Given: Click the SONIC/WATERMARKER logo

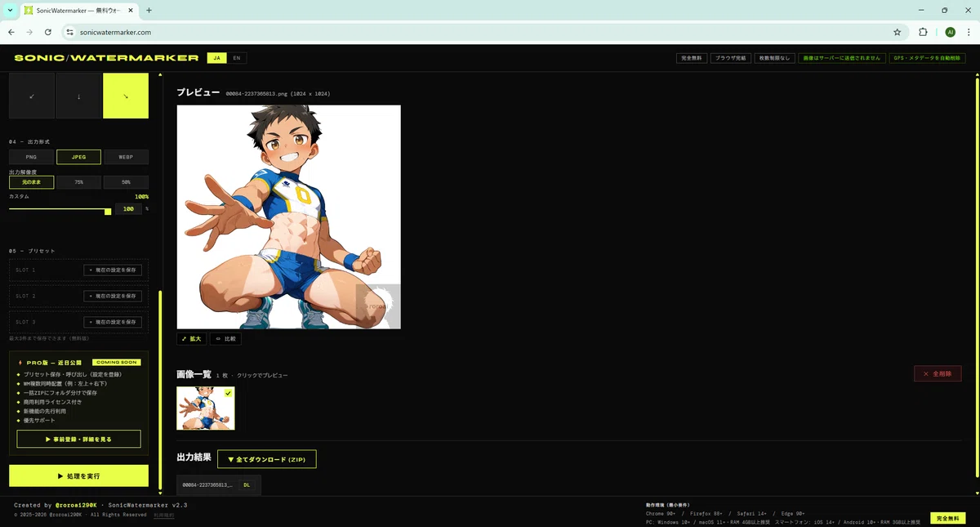Looking at the screenshot, I should (106, 58).
